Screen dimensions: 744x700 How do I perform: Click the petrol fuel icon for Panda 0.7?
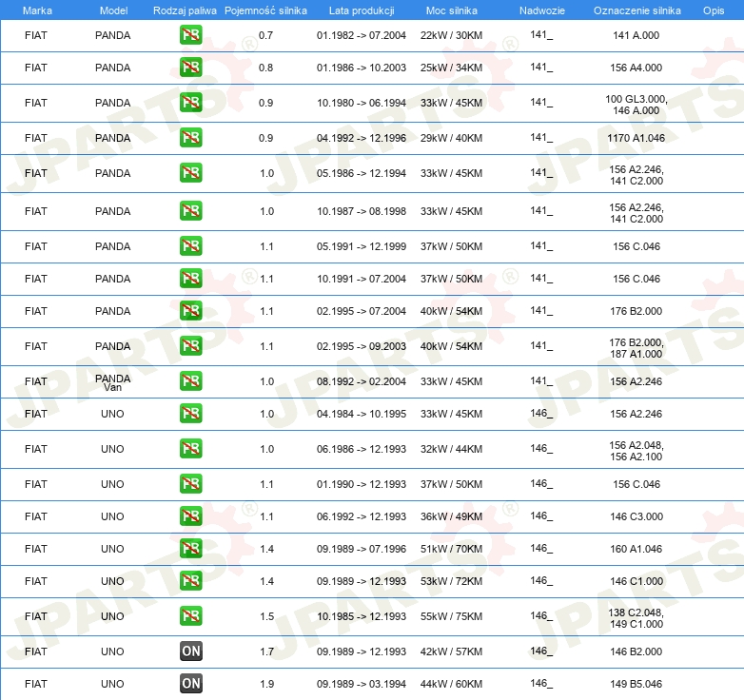pos(190,35)
